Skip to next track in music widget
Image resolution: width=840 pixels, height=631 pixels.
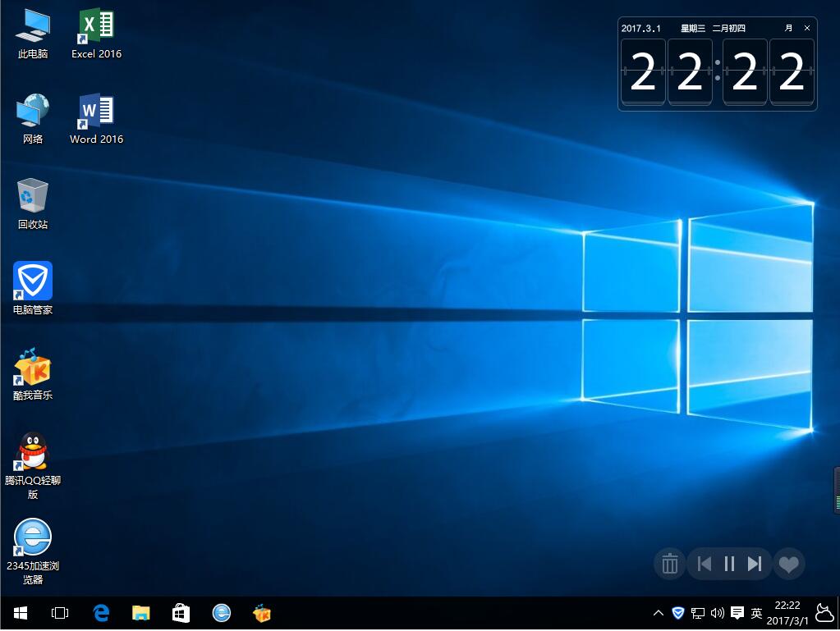pyautogui.click(x=755, y=564)
